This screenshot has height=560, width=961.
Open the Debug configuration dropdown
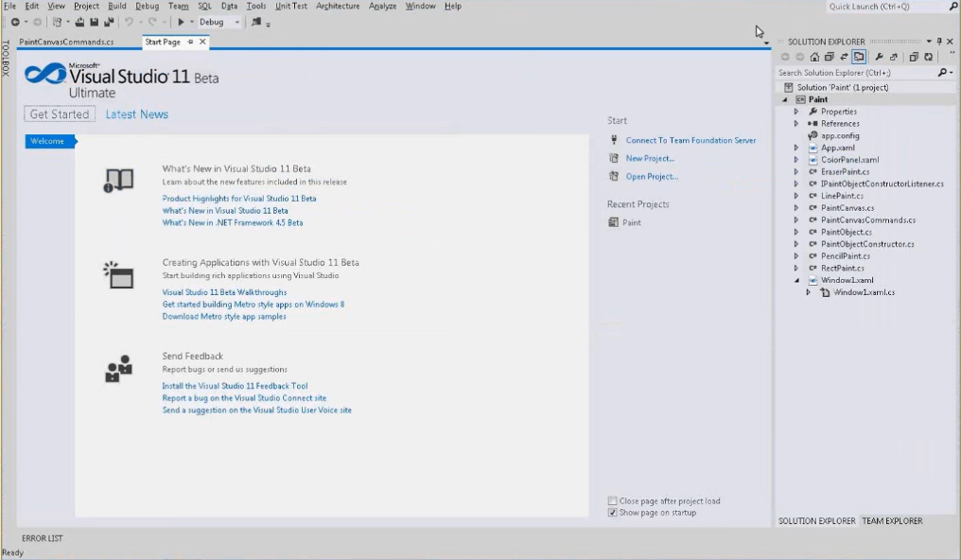coord(236,22)
